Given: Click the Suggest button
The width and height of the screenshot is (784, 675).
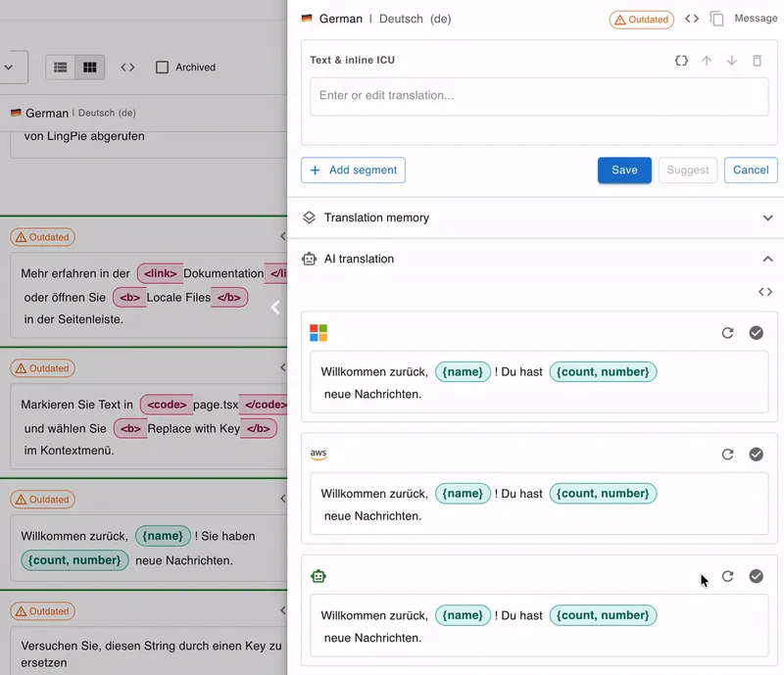Looking at the screenshot, I should pyautogui.click(x=688, y=170).
